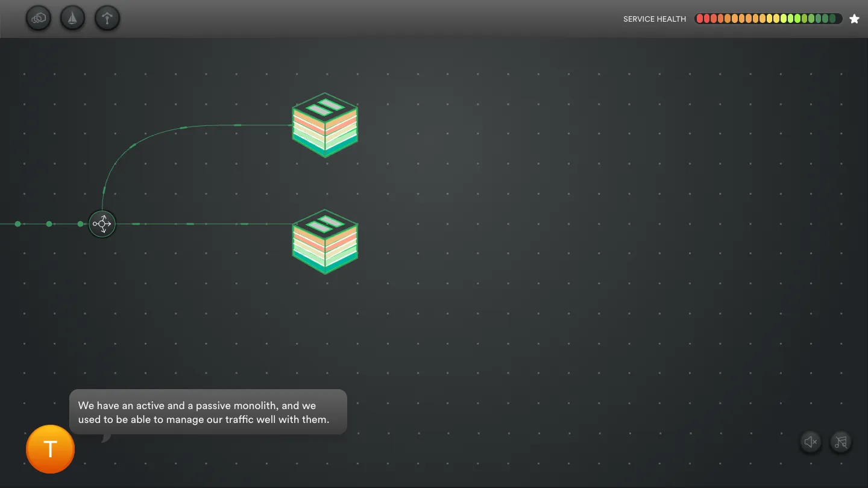
Task: Select the lower monolith cube
Action: click(325, 242)
